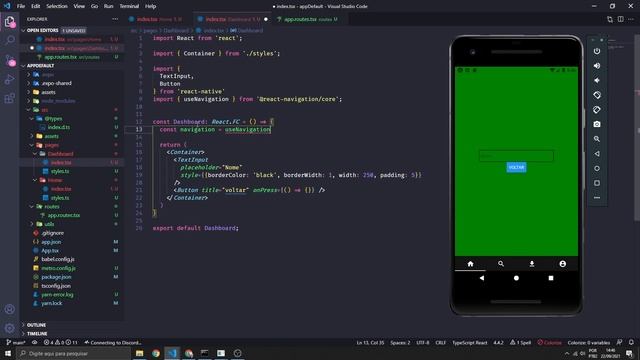This screenshot has height=360, width=640.
Task: Click Spaces: 2 indentation setting
Action: pyautogui.click(x=400, y=342)
